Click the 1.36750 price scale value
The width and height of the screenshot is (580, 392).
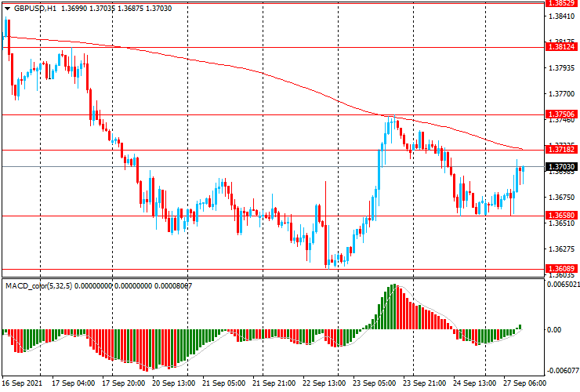point(562,198)
